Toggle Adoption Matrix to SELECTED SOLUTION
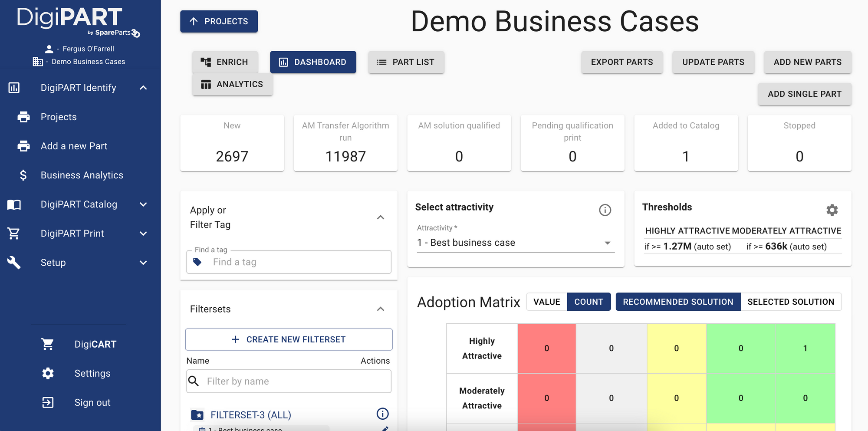 [790, 302]
